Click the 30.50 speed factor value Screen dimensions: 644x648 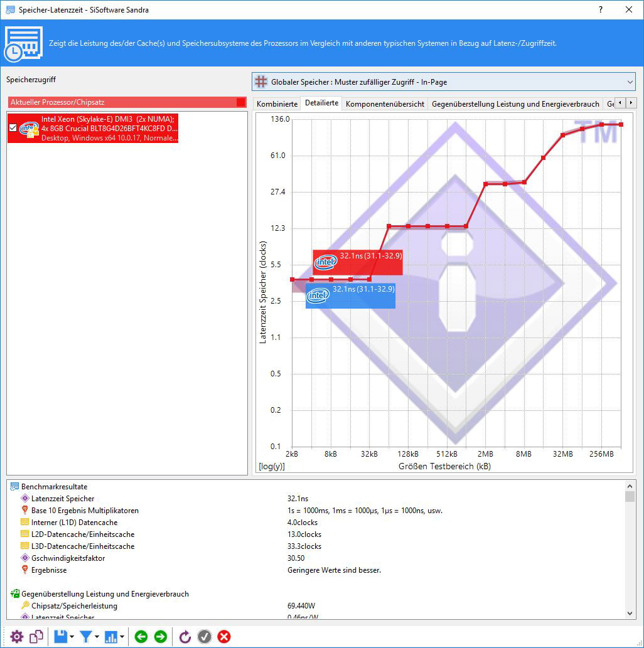[x=296, y=558]
